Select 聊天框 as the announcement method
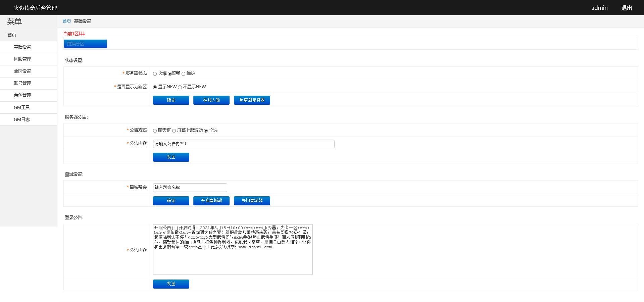 click(x=155, y=131)
